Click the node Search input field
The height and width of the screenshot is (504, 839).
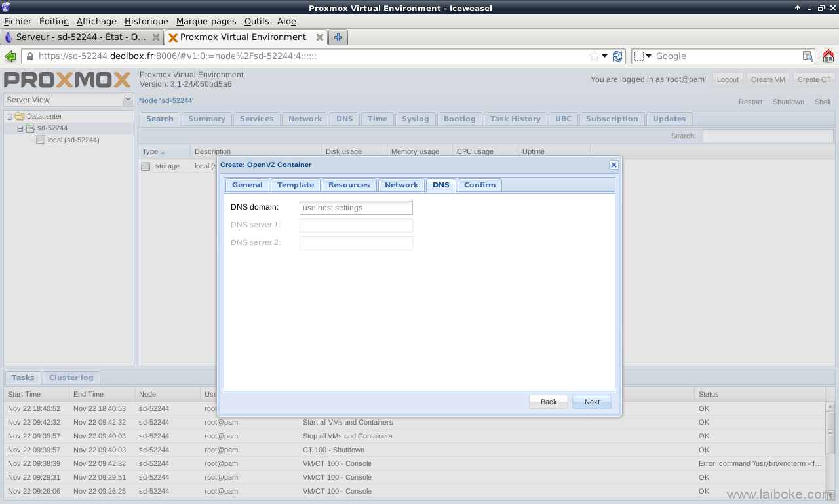[x=767, y=136]
